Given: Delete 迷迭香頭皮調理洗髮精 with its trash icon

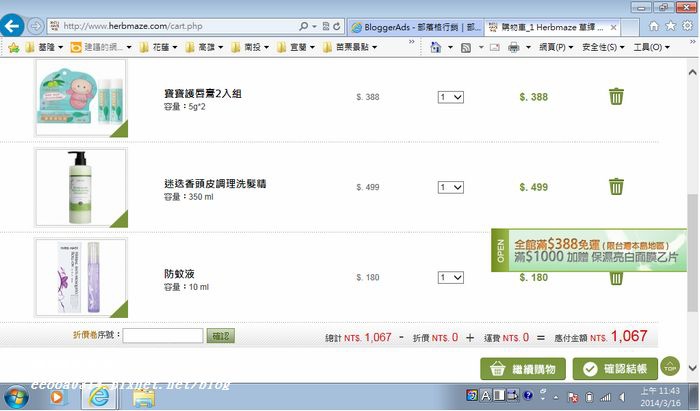Looking at the screenshot, I should (616, 187).
